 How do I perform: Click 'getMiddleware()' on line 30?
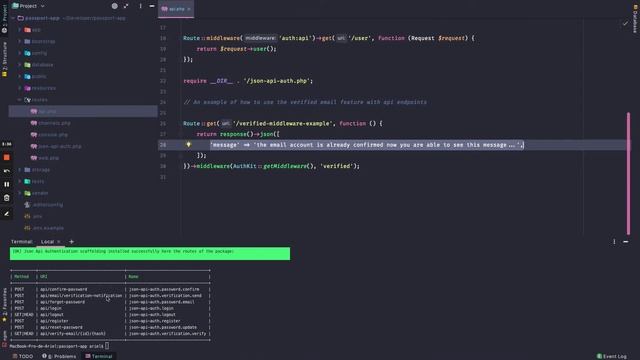(288, 166)
